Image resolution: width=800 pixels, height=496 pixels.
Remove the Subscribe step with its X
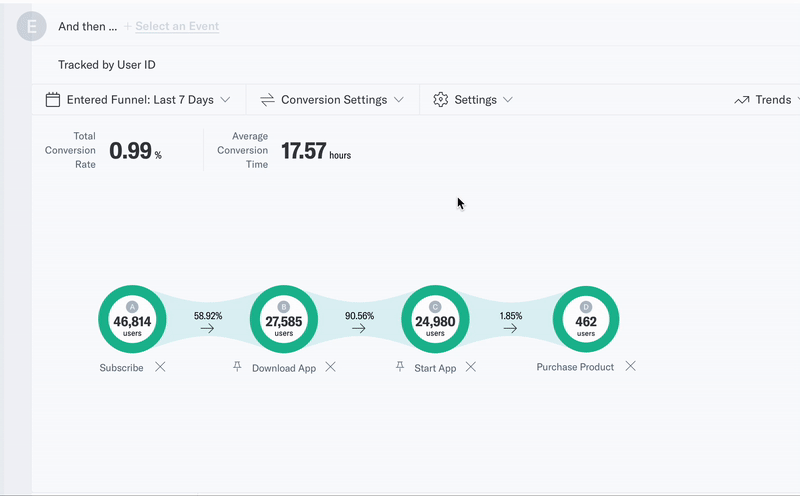click(160, 367)
